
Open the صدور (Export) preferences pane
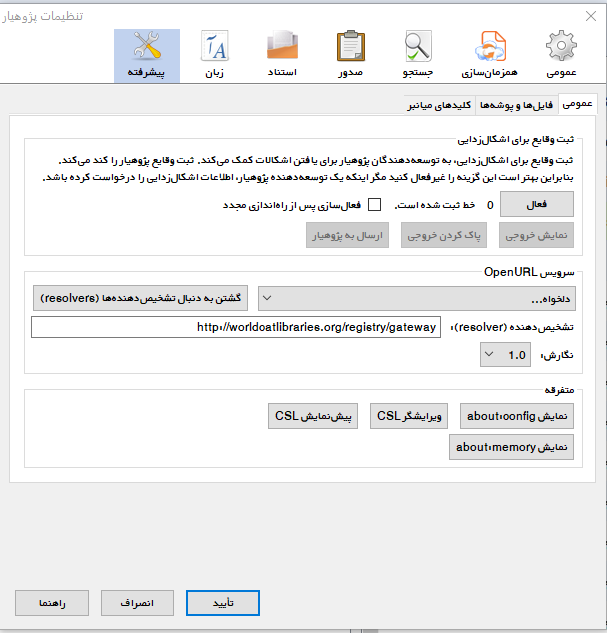pyautogui.click(x=350, y=55)
